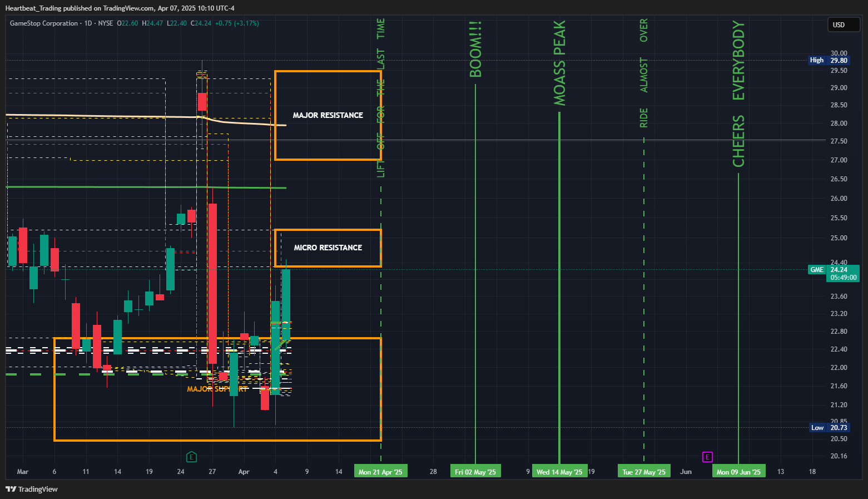Click the 27.50 price axis label
This screenshot has height=499, width=868.
tap(839, 141)
